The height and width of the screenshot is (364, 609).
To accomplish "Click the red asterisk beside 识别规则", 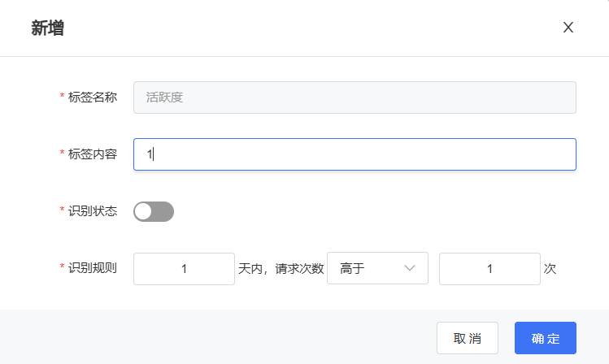I will 62,266.
